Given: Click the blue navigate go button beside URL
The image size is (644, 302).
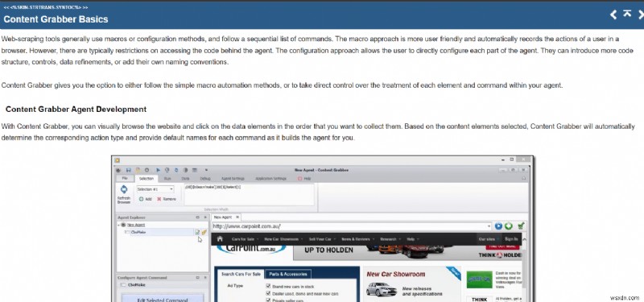Looking at the screenshot, I should click(x=498, y=226).
